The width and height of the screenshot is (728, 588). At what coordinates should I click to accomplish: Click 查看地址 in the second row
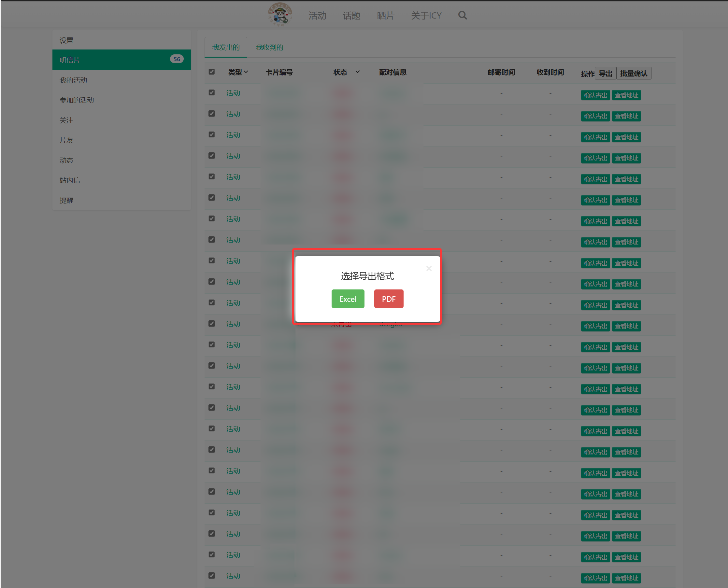click(626, 116)
